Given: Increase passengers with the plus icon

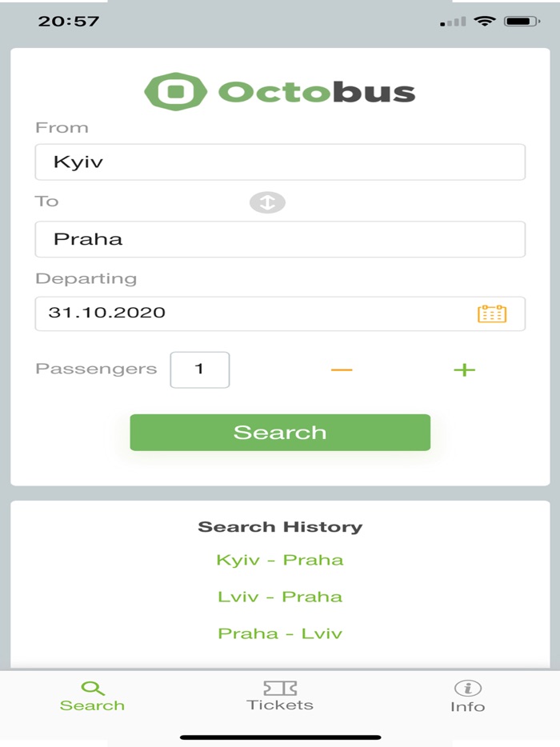Looking at the screenshot, I should 464,370.
